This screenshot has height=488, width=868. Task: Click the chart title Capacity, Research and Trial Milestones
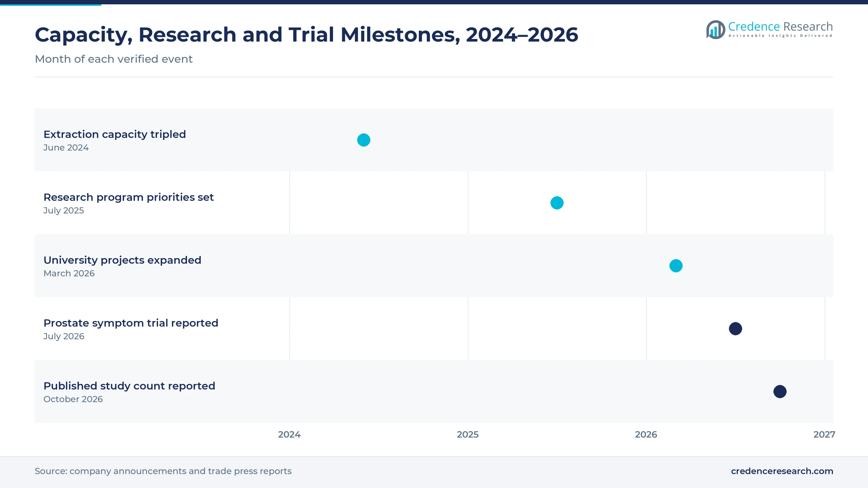tap(306, 35)
